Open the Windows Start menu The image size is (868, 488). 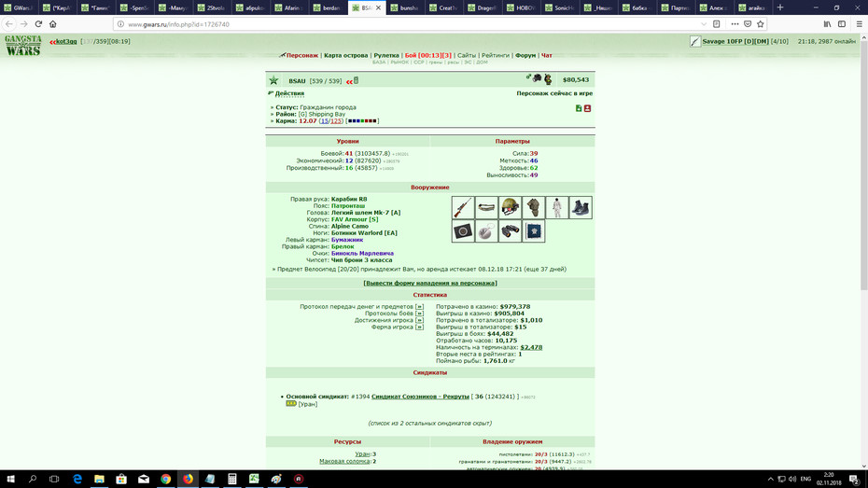pyautogui.click(x=10, y=480)
